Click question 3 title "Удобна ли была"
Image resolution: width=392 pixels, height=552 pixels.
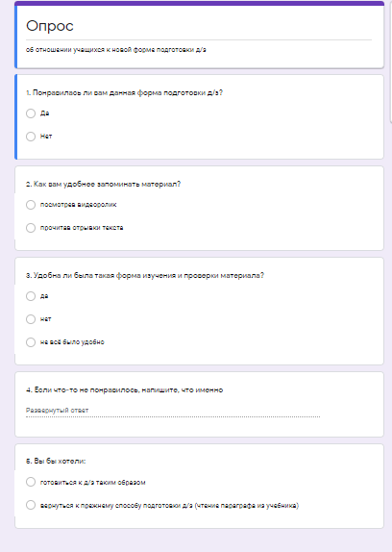tap(145, 275)
